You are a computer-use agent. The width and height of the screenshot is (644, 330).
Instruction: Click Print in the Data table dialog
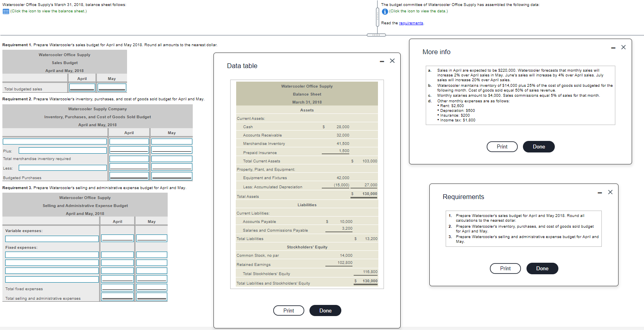(x=289, y=310)
